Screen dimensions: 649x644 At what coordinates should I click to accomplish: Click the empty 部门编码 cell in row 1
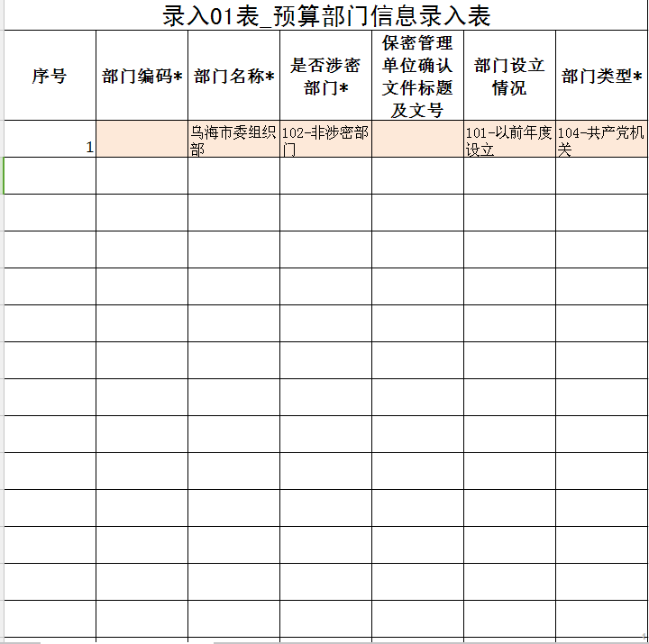tap(142, 139)
